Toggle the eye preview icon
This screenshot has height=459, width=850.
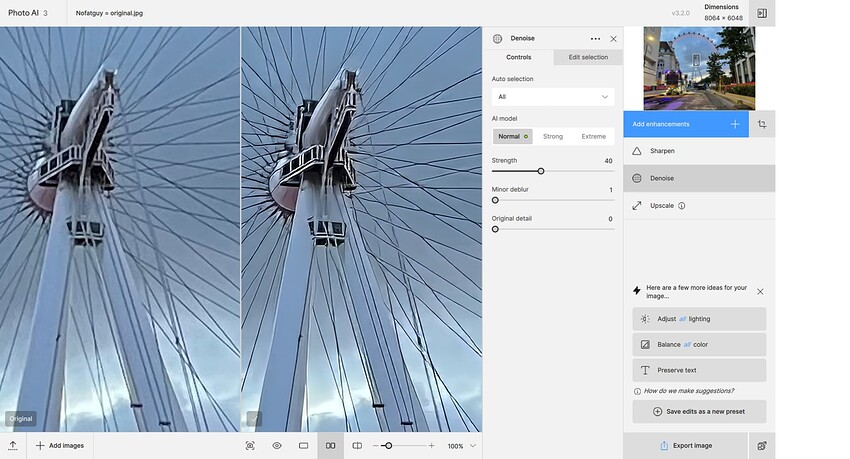(x=276, y=445)
